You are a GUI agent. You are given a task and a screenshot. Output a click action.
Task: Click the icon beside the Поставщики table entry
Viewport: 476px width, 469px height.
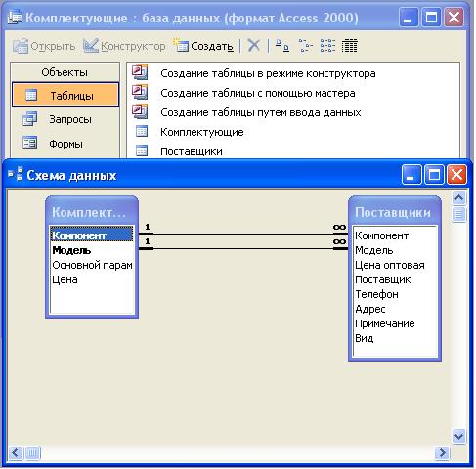point(142,150)
